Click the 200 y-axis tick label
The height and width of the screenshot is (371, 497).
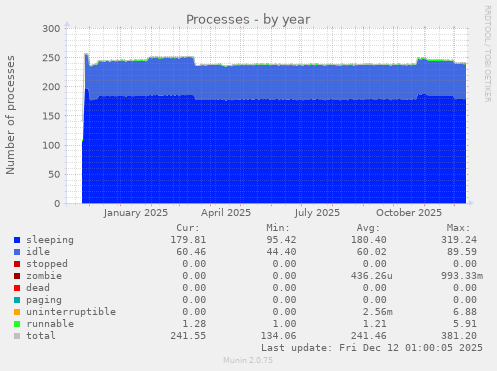point(51,87)
